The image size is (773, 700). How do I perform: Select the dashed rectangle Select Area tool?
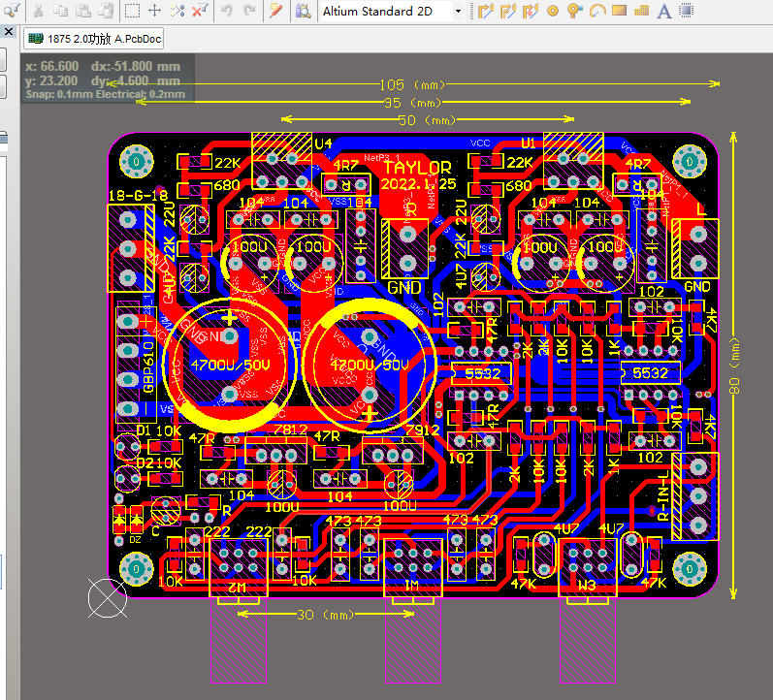click(x=132, y=11)
